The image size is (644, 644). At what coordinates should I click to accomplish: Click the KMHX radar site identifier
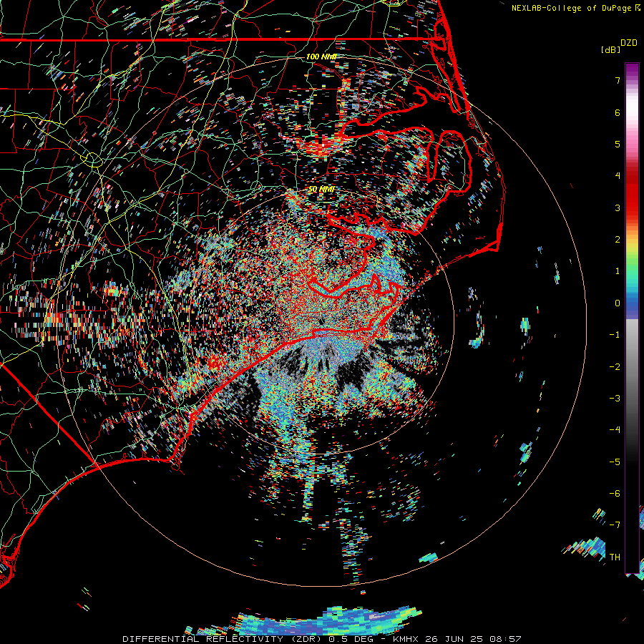coord(407,639)
